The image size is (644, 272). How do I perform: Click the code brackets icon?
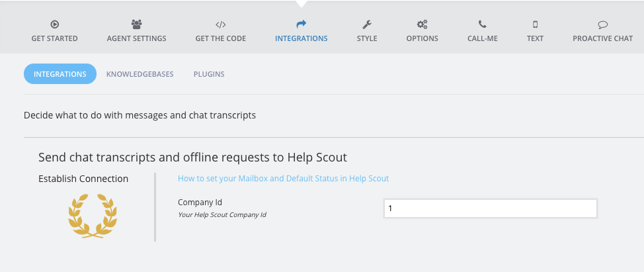[221, 24]
